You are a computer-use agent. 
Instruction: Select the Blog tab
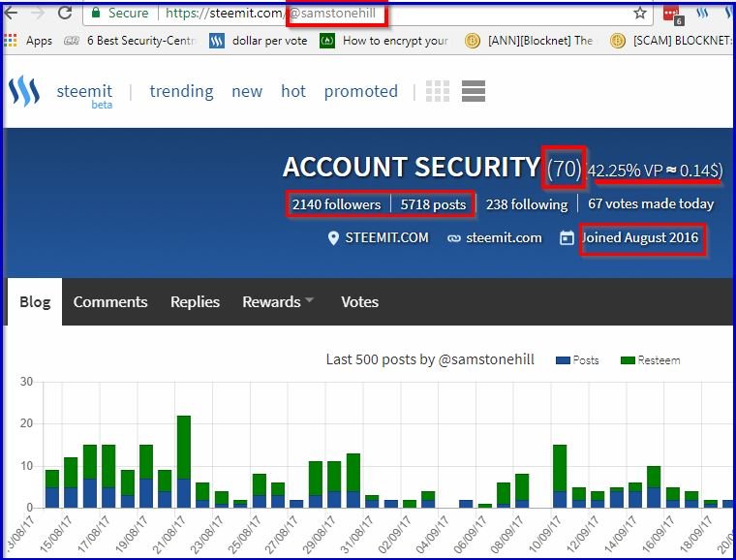click(x=35, y=301)
